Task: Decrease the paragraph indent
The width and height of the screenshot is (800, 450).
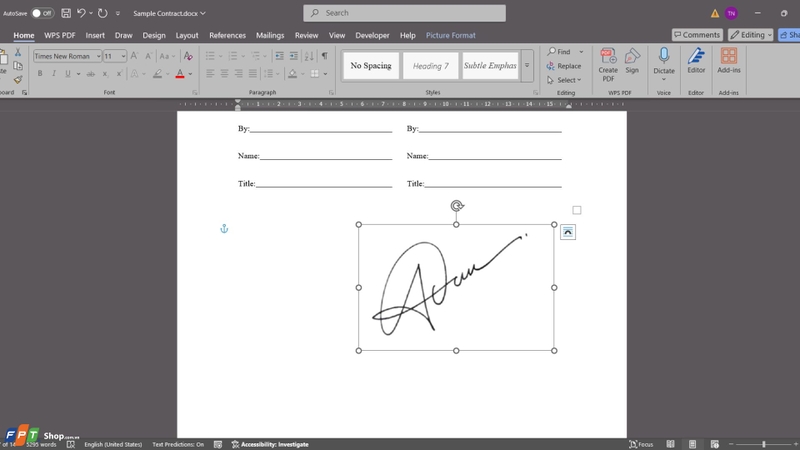Action: pos(280,56)
